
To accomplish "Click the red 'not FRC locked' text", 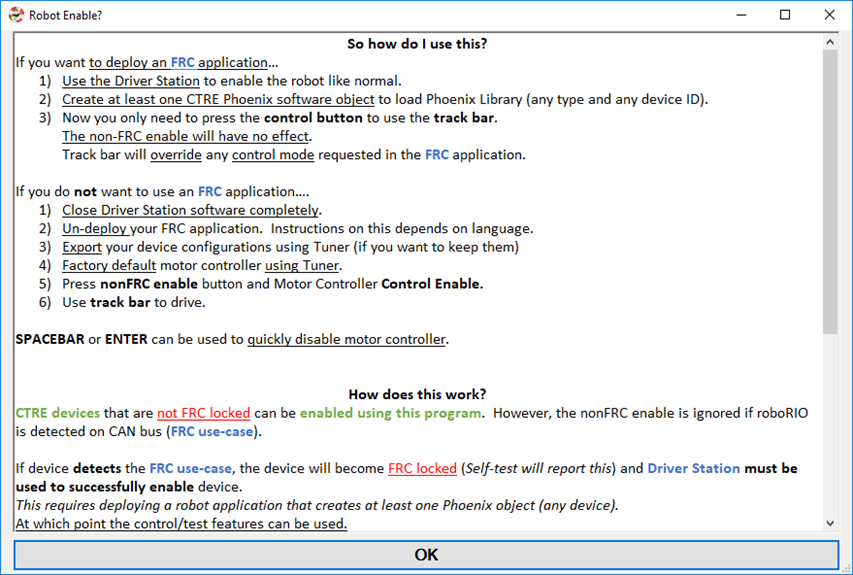I will point(203,413).
